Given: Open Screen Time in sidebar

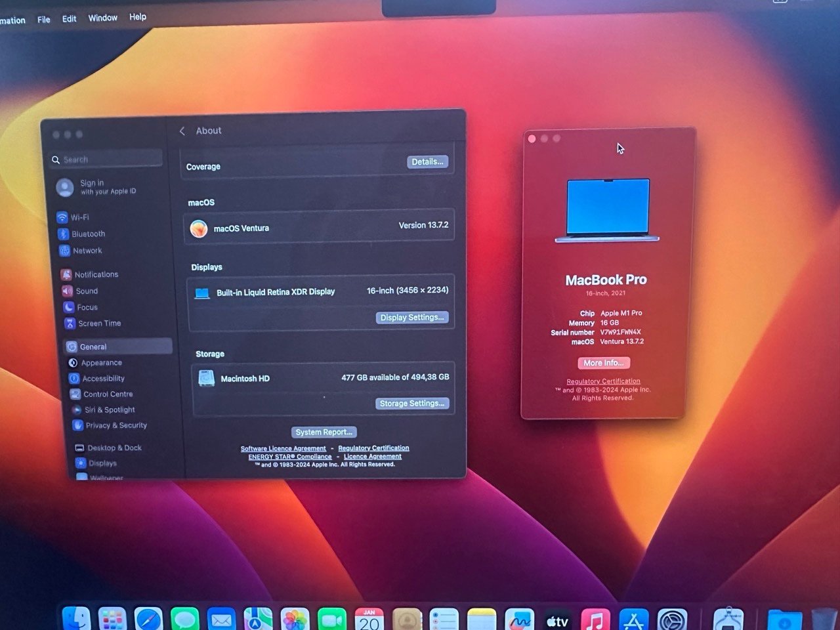Looking at the screenshot, I should click(x=93, y=324).
